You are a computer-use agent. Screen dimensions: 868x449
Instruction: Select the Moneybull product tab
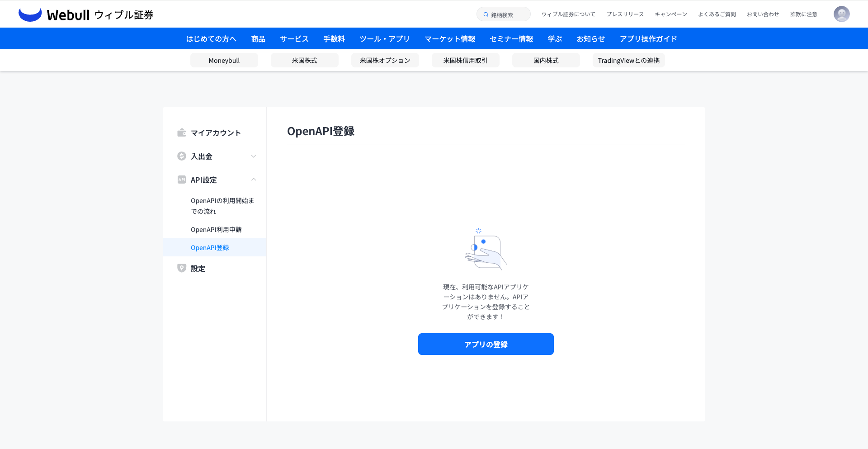224,60
